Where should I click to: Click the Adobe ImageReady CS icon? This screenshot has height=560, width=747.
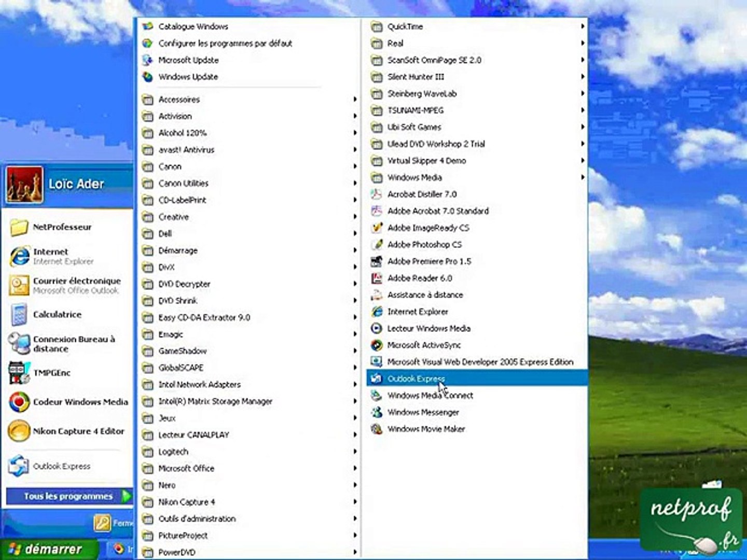click(377, 228)
